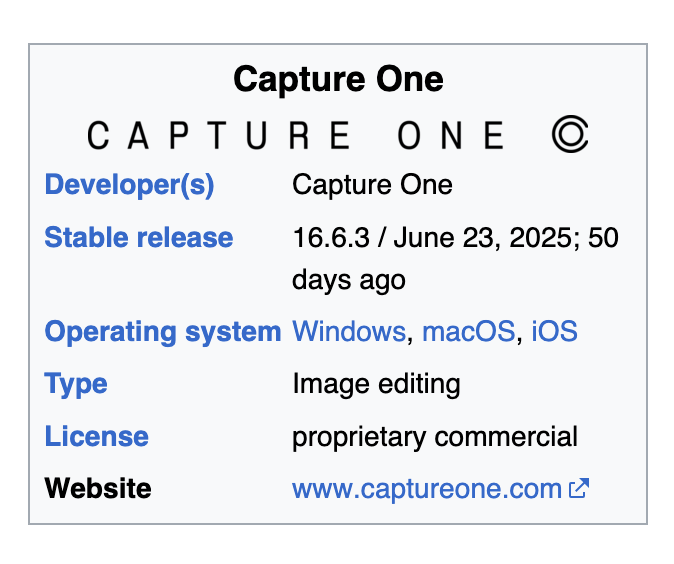Follow the Stable release link
Image resolution: width=674 pixels, height=564 pixels.
point(139,237)
